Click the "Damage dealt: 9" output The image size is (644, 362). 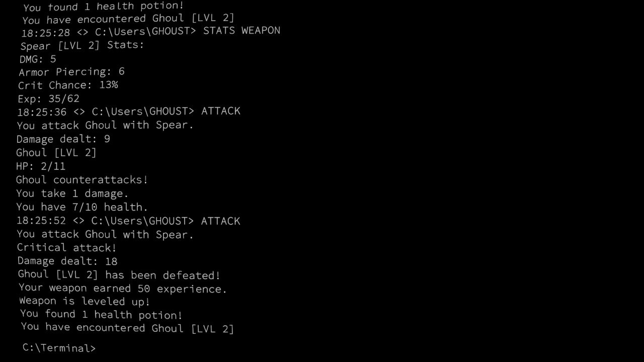click(x=63, y=139)
